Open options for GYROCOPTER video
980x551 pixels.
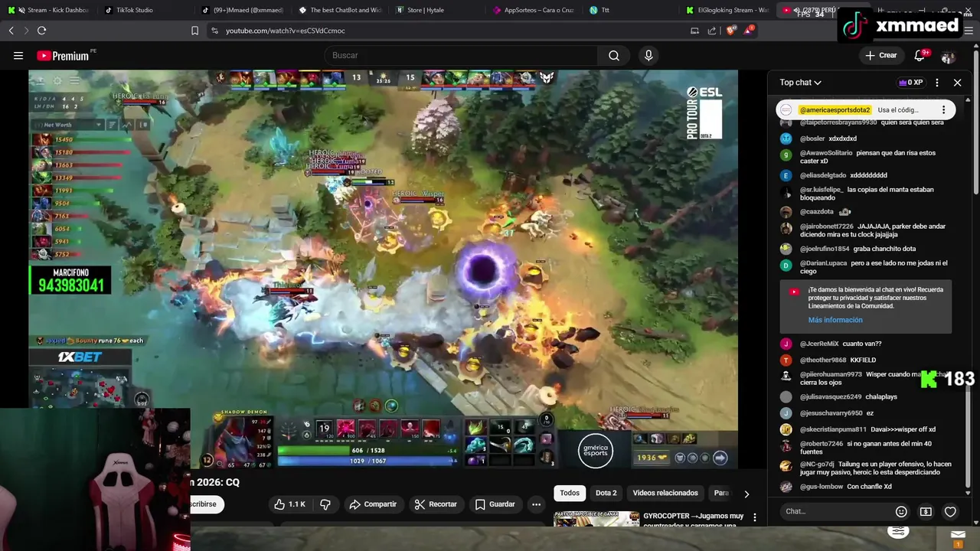coord(754,518)
